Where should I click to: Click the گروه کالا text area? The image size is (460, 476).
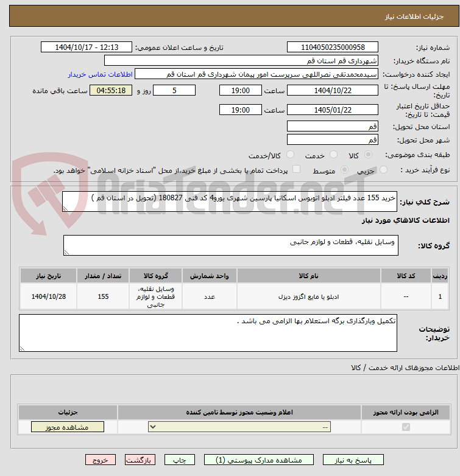[231, 245]
